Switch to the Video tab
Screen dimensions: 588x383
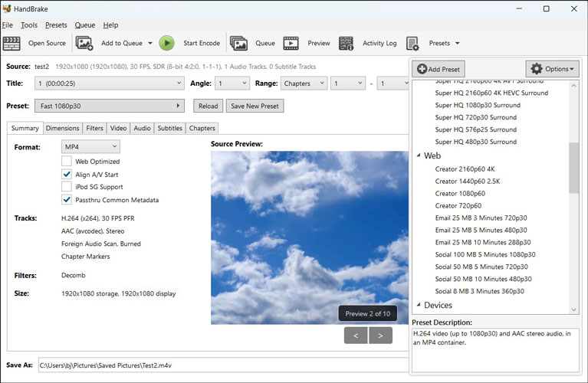pyautogui.click(x=118, y=128)
